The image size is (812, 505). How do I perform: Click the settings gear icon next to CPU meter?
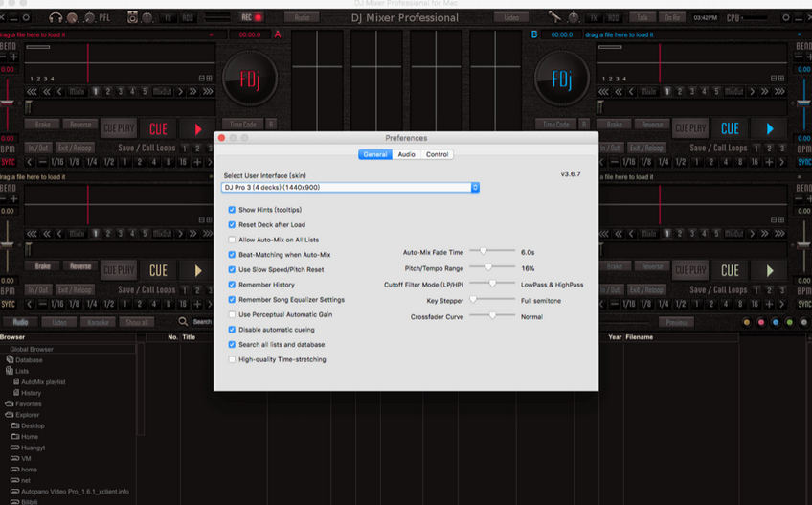pyautogui.click(x=786, y=17)
